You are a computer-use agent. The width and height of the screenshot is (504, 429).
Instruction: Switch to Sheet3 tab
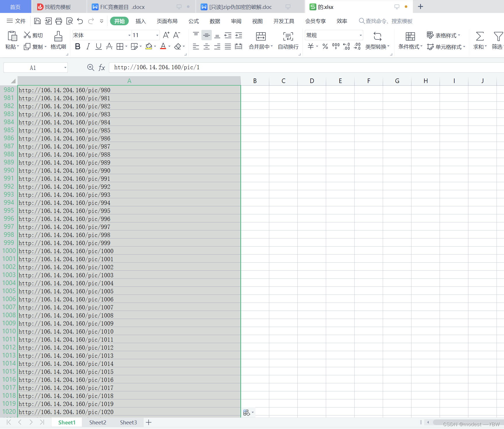coord(128,422)
